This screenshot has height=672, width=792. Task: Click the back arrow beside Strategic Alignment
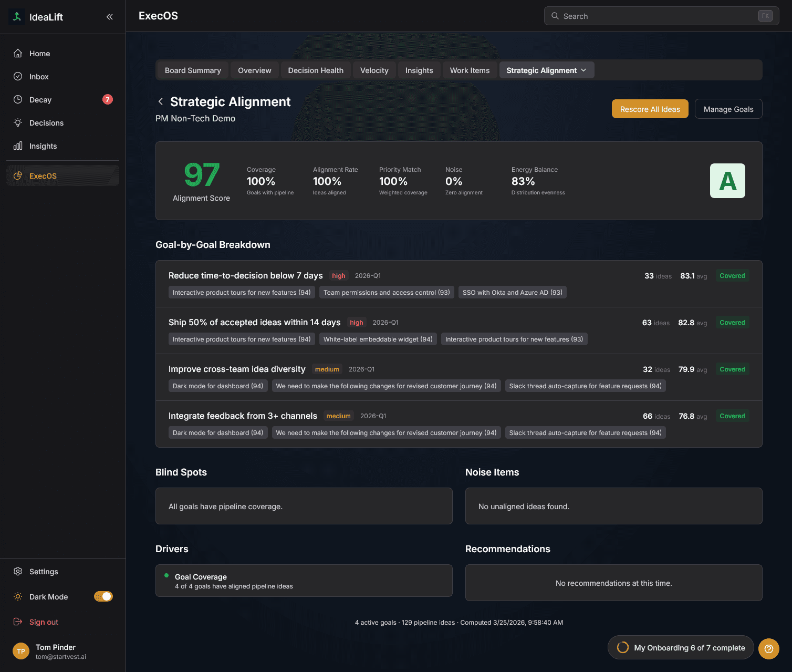(161, 102)
